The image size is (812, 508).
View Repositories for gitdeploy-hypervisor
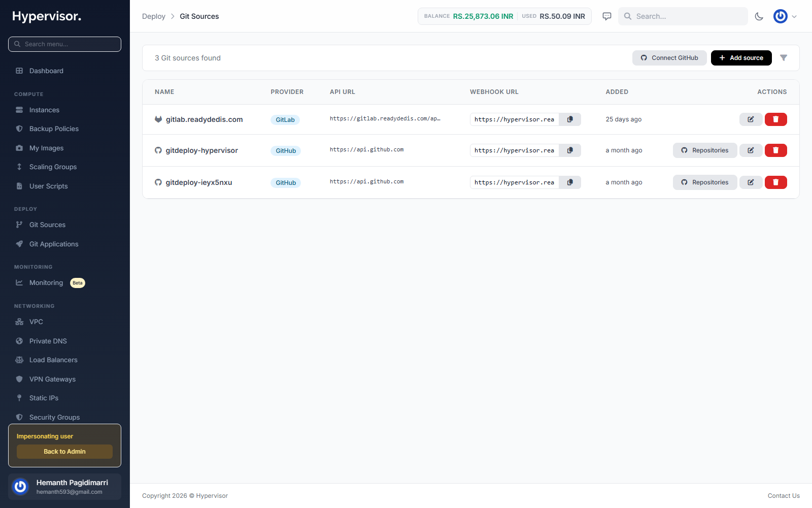[x=705, y=150]
